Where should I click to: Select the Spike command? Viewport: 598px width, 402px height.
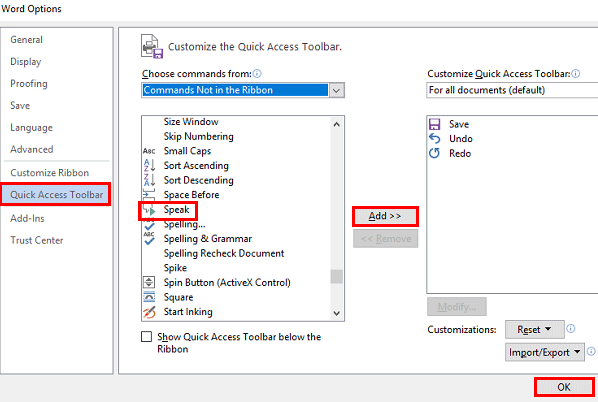175,268
